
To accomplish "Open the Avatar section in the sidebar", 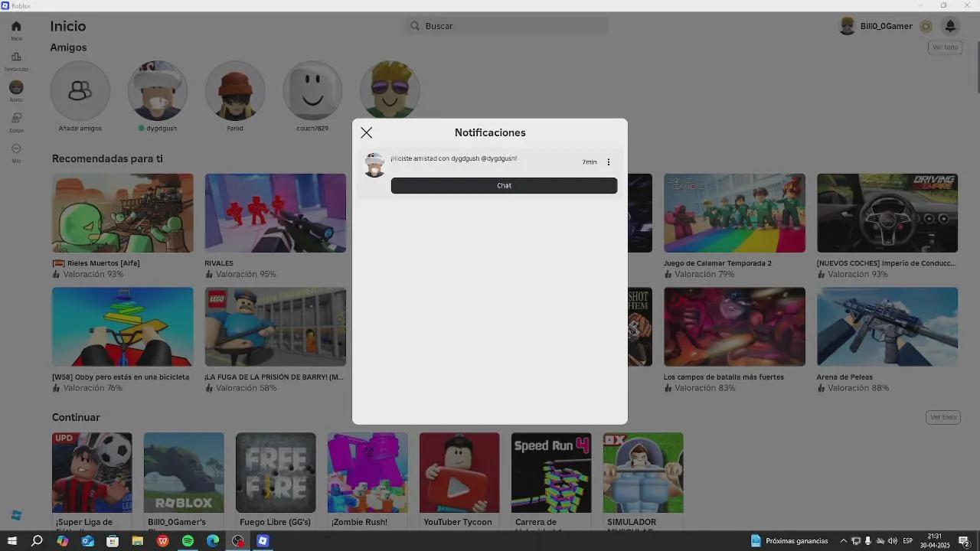I will [x=16, y=90].
